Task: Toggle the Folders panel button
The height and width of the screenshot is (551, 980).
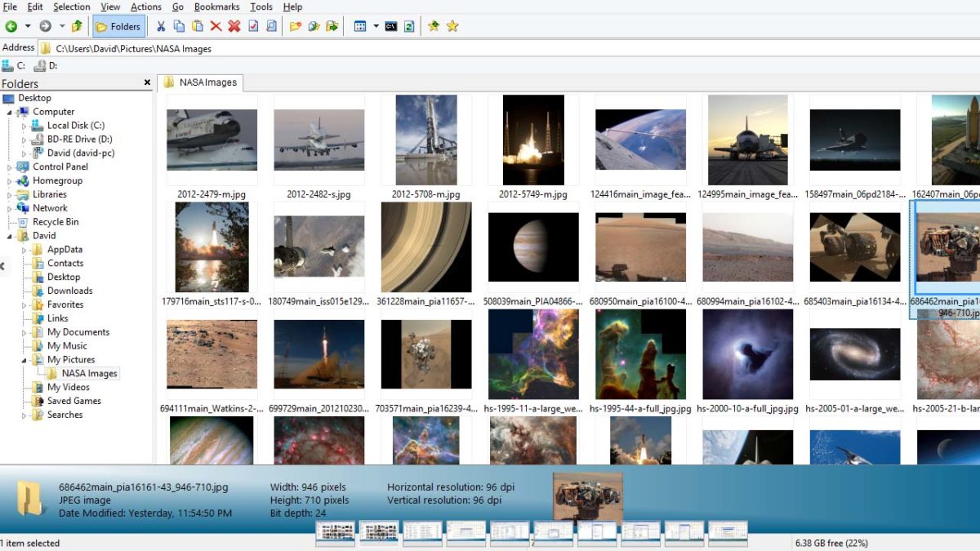Action: [118, 25]
